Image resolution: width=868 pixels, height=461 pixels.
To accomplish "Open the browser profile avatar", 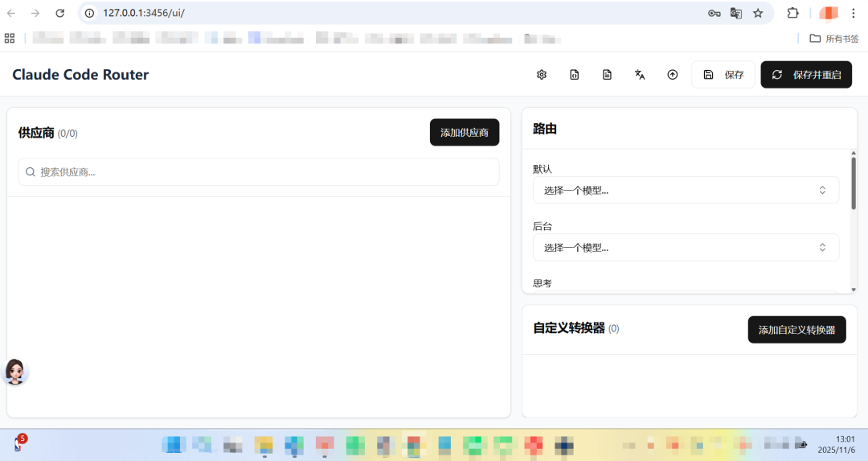I will coord(829,13).
